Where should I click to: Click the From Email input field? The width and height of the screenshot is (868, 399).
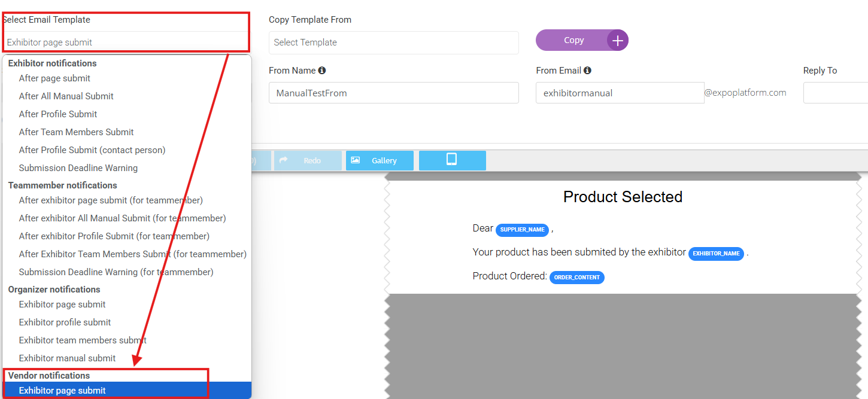tap(620, 93)
